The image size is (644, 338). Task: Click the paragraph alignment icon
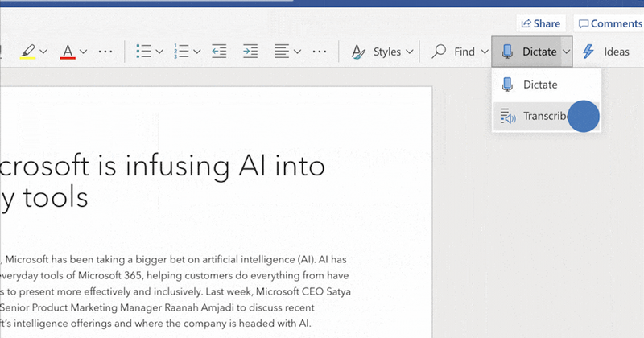point(282,52)
